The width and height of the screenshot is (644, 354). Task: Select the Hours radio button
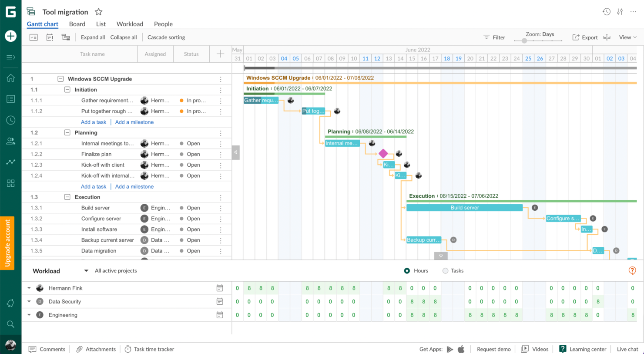tap(407, 270)
